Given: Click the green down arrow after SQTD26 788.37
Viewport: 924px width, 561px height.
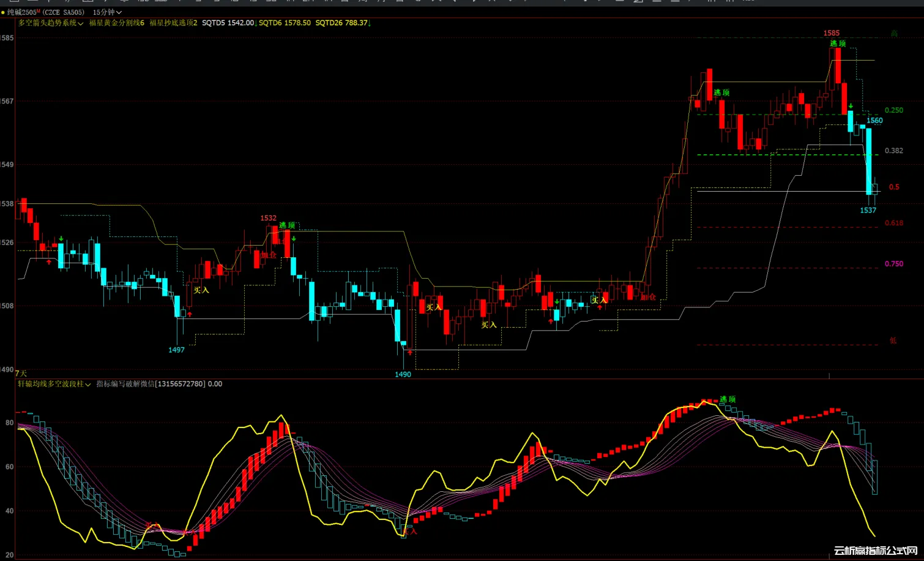Looking at the screenshot, I should pos(370,23).
